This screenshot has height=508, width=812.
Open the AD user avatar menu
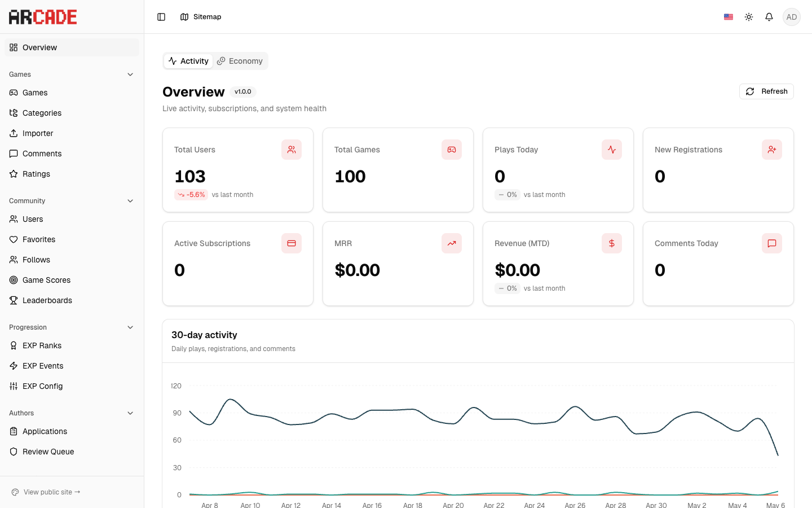click(792, 17)
